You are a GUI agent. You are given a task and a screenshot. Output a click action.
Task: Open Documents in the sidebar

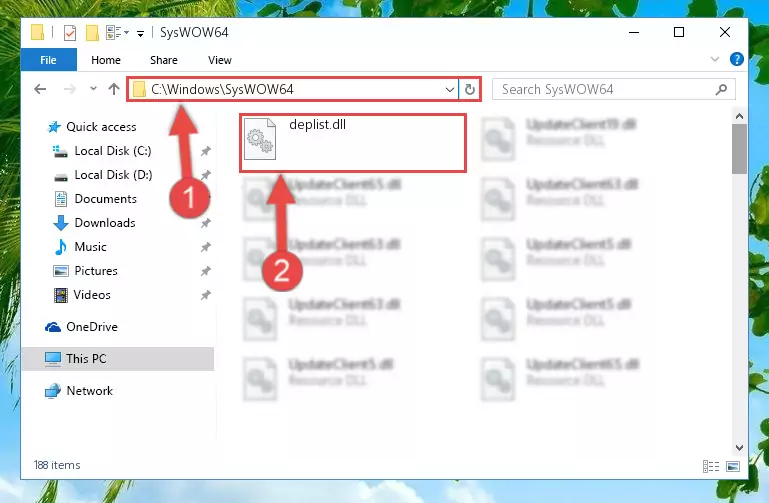click(105, 199)
